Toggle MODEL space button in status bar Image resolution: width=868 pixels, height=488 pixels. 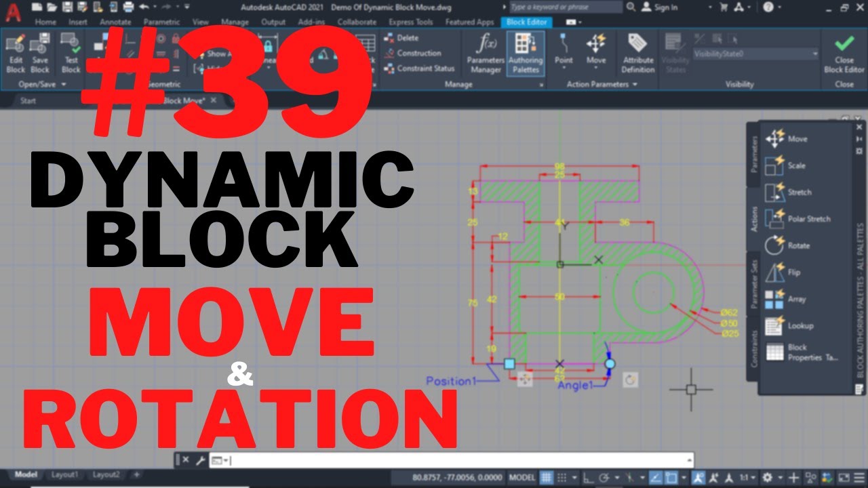(x=522, y=477)
